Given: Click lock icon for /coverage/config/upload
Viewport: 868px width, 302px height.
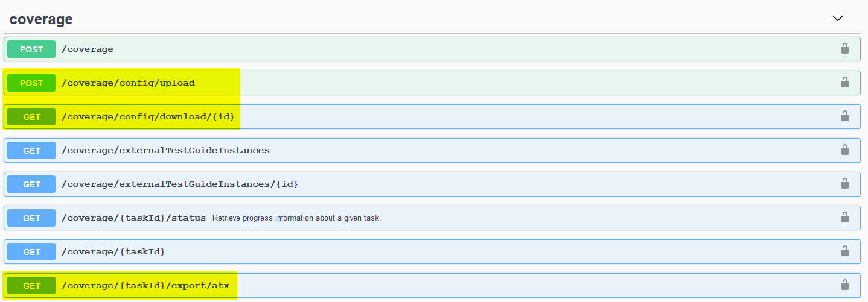Looking at the screenshot, I should pyautogui.click(x=845, y=83).
